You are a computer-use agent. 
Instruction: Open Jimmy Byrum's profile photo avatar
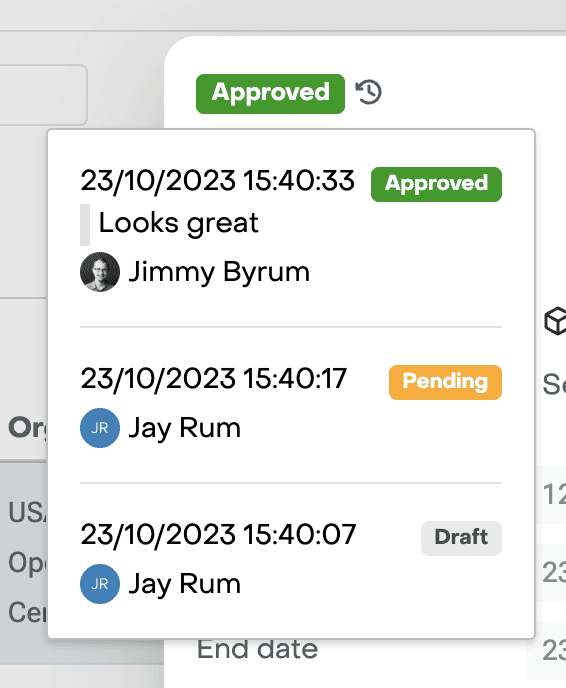point(100,272)
